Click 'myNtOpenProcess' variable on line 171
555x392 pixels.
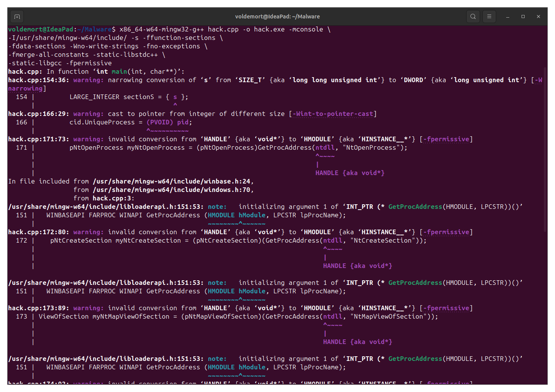pos(156,148)
